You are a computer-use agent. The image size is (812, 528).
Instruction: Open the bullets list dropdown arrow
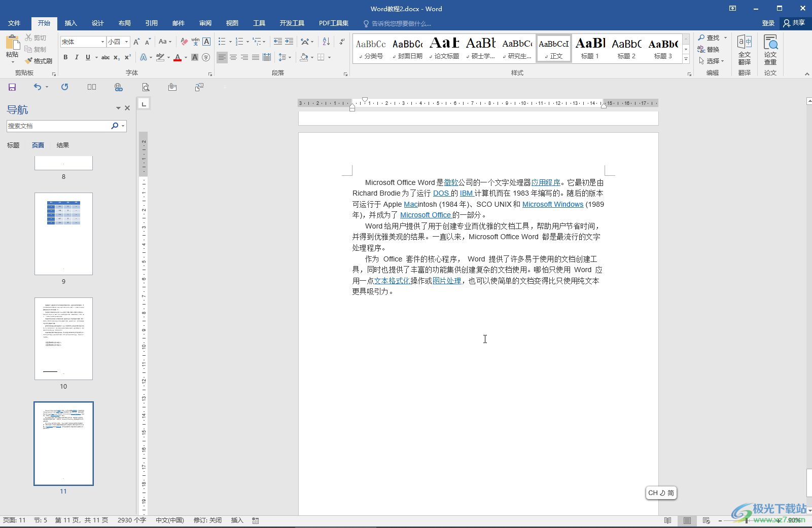tap(230, 42)
